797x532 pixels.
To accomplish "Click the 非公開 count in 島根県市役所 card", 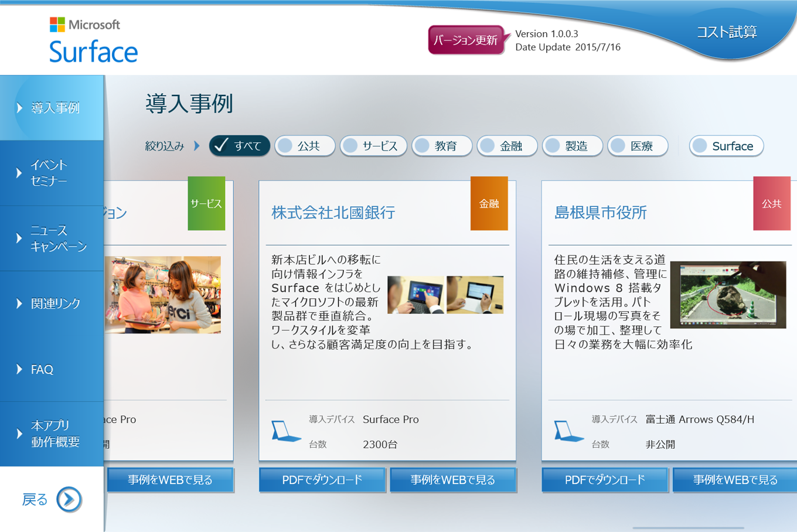I will point(660,444).
